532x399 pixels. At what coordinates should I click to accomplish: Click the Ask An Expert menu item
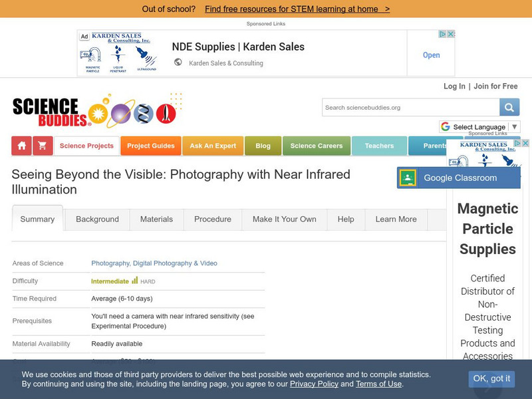[x=213, y=146]
